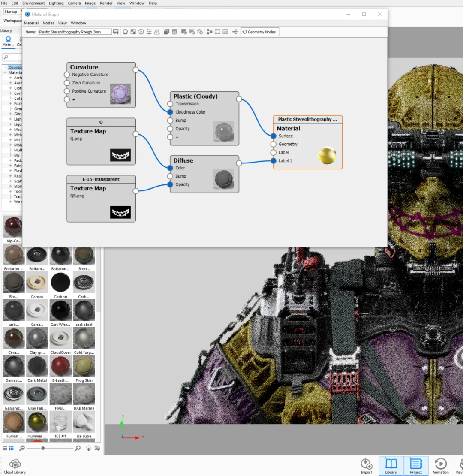Viewport: 463px width, 476px height.
Task: Expand the Ston tree folder
Action: [x=10, y=187]
